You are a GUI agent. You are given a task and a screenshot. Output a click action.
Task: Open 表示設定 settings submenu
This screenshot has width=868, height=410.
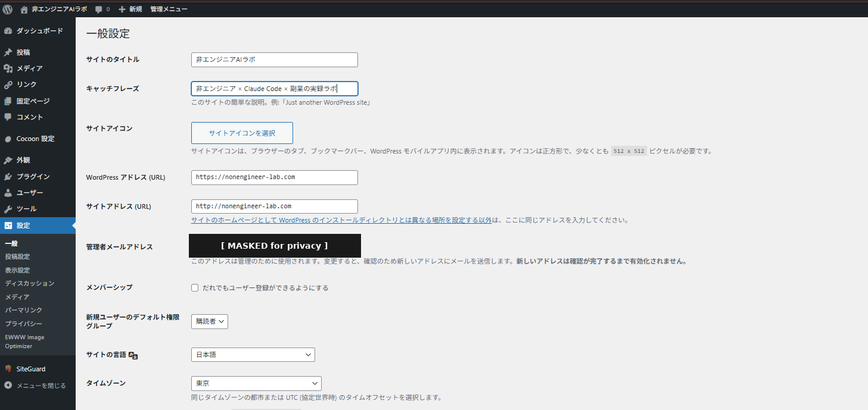pos(18,270)
